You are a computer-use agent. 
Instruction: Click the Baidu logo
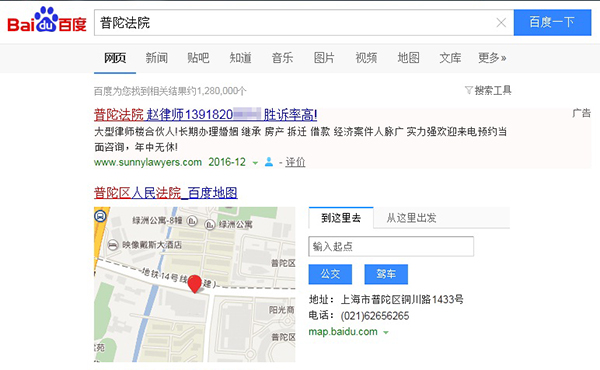(47, 20)
